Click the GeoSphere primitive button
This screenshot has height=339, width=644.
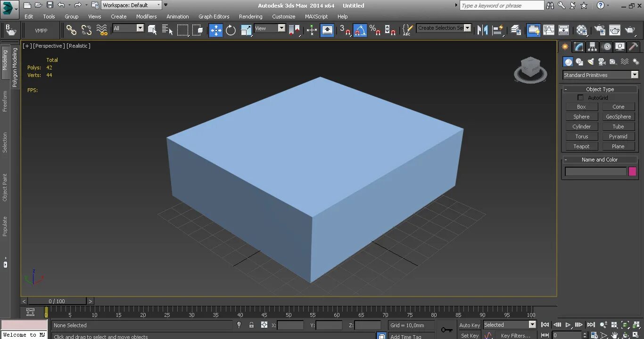[618, 117]
